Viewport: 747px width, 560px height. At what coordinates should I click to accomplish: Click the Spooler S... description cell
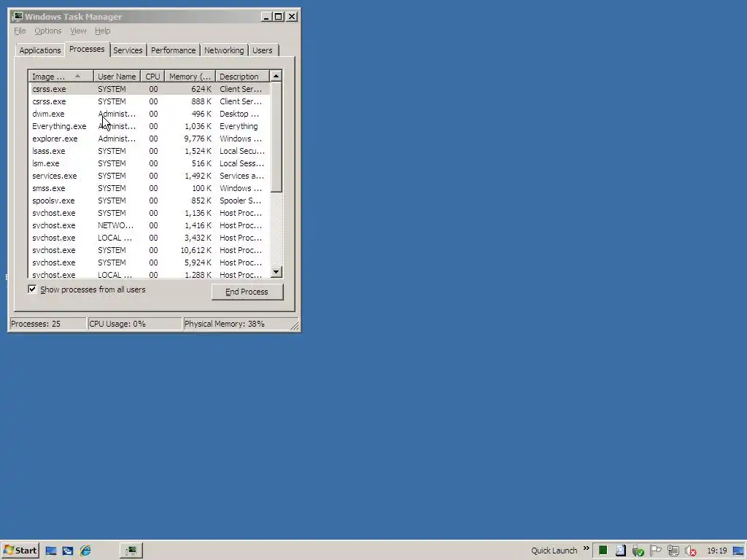241,201
